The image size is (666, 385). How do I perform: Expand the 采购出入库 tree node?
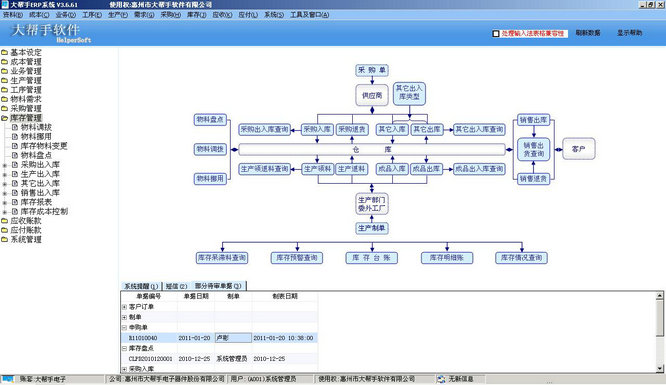(x=5, y=165)
